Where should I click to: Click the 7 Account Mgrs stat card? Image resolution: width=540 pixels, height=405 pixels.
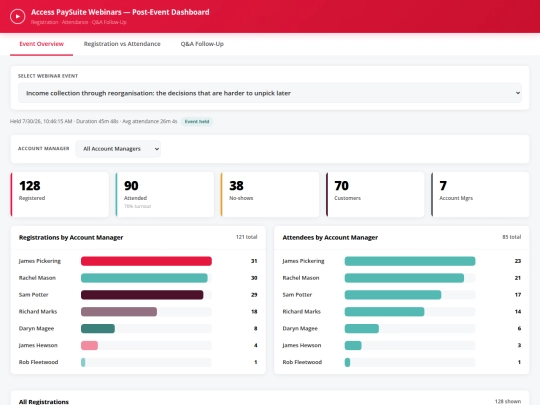480,195
